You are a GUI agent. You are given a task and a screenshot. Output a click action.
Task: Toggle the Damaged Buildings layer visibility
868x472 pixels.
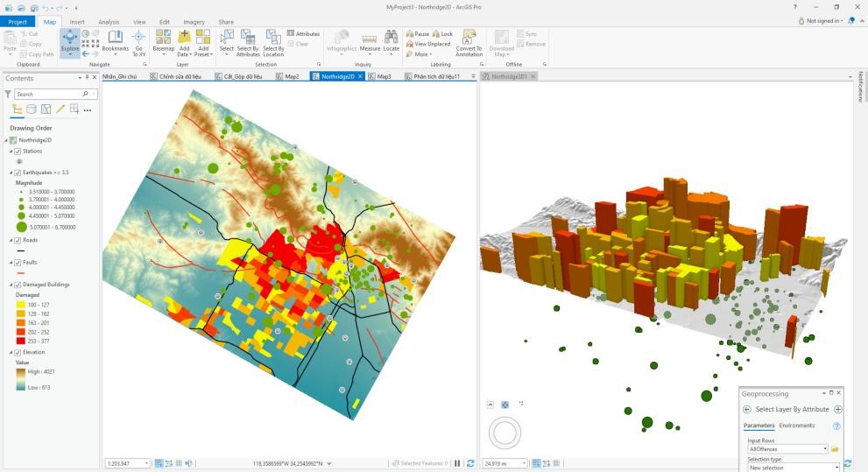coord(18,285)
